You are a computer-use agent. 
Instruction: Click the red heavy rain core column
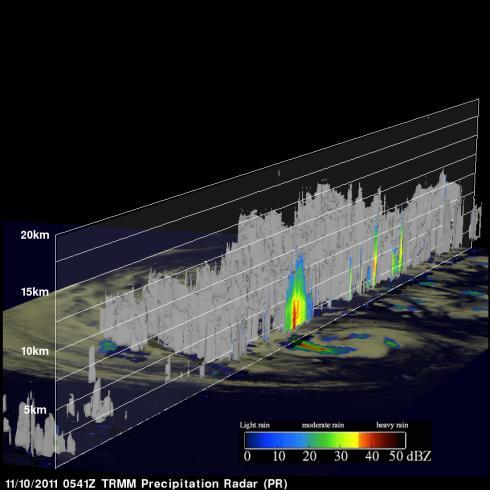coord(295,314)
